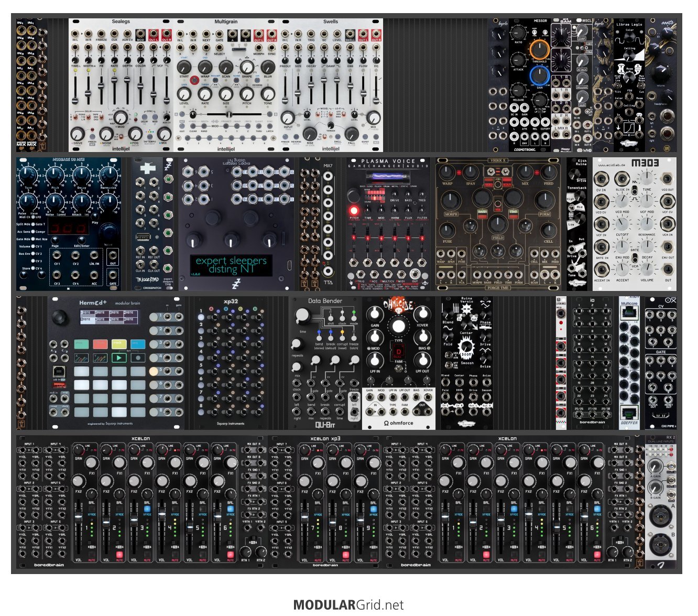The image size is (698, 616).
Task: Click the record circle button on Hermod+
Action: click(x=138, y=358)
